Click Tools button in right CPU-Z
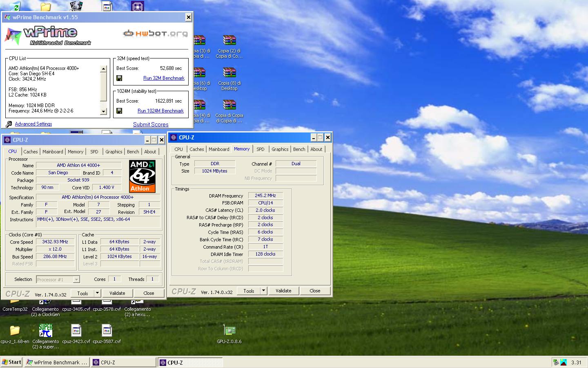Viewport: 588px width, 368px height. click(x=249, y=291)
